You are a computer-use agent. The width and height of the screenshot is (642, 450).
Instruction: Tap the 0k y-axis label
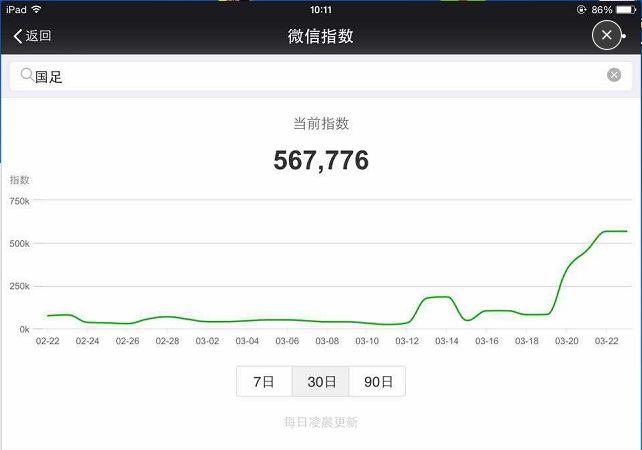click(25, 330)
